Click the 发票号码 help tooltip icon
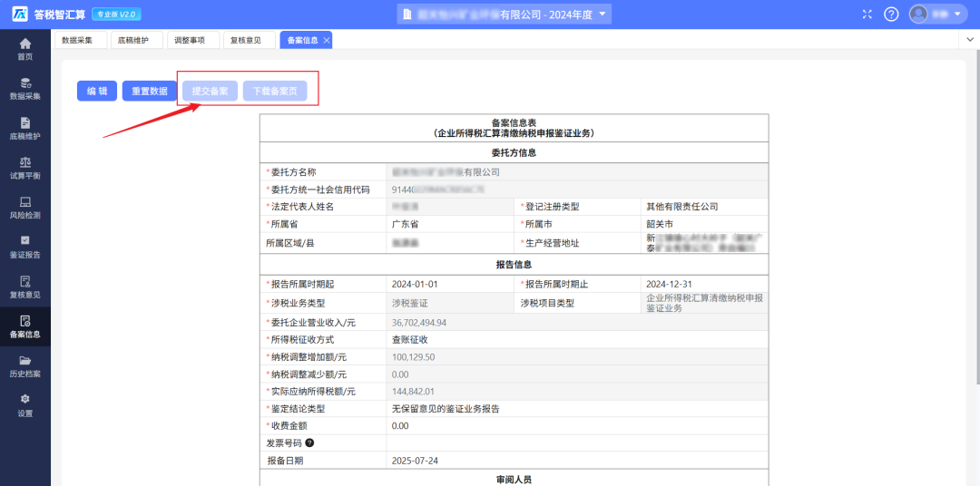This screenshot has width=980, height=486. coord(309,442)
